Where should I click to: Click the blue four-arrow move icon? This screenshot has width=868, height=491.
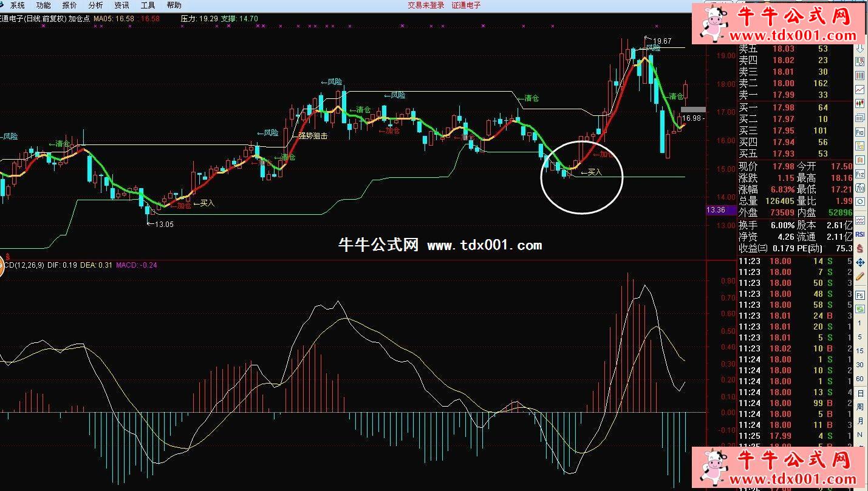coord(860,263)
